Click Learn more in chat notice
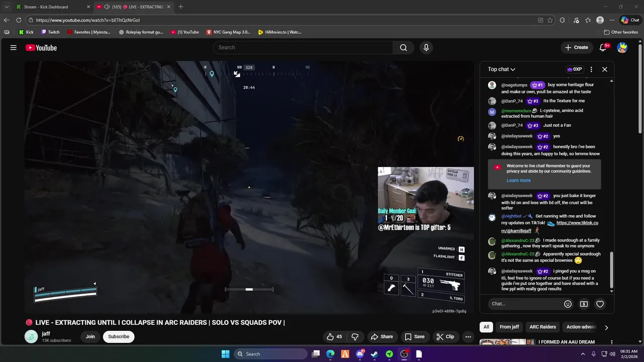Image resolution: width=644 pixels, height=362 pixels. 518,180
